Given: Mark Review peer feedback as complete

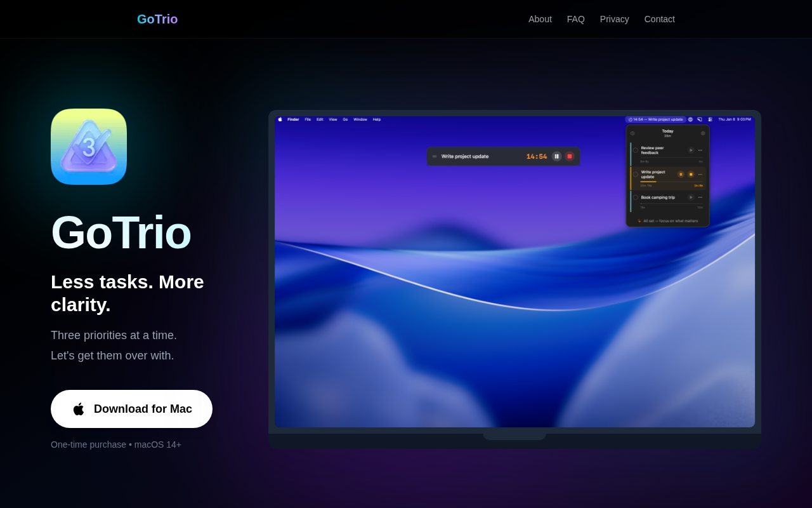Looking at the screenshot, I should (636, 150).
